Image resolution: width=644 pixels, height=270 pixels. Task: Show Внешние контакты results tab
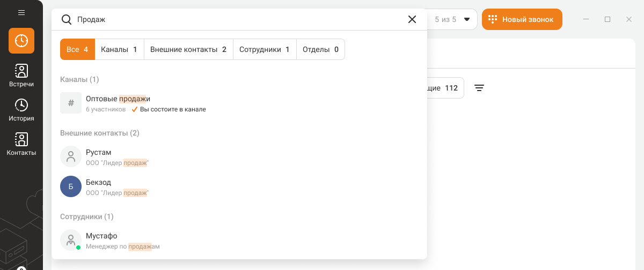[x=188, y=49]
